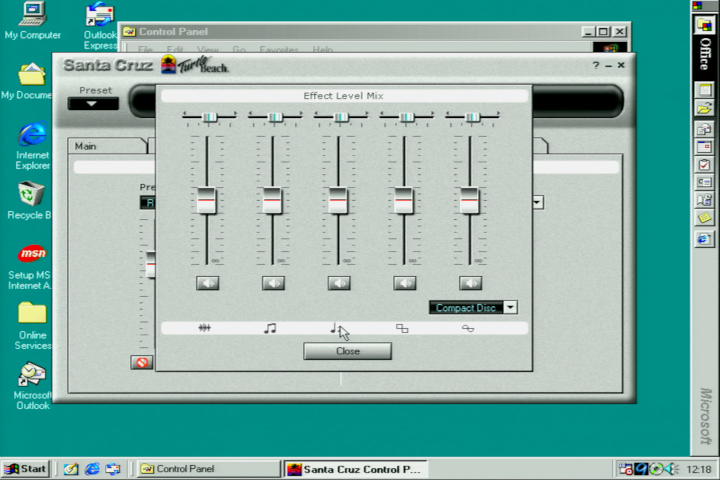Mute the first channel above the waveform icon
The height and width of the screenshot is (480, 720).
[x=208, y=283]
